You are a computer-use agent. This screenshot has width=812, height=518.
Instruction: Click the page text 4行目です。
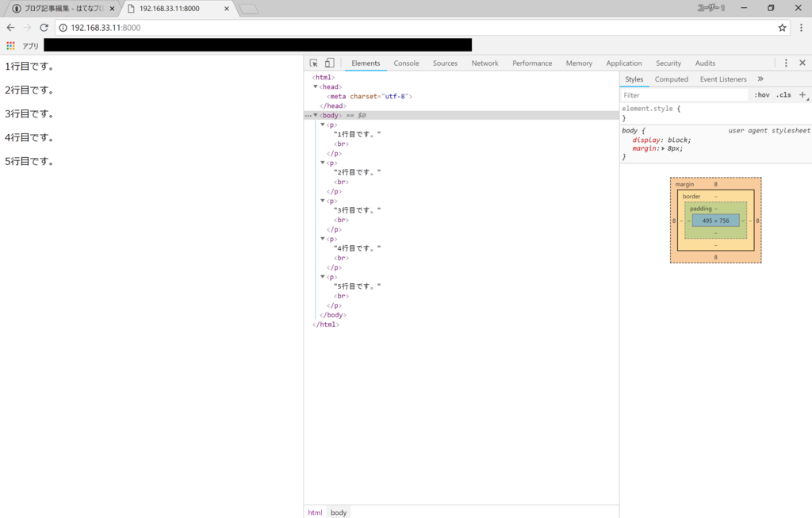(x=29, y=138)
